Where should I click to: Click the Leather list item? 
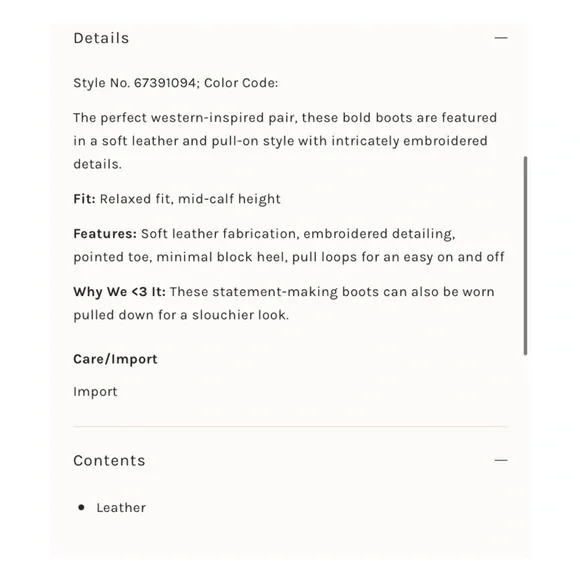[x=121, y=508]
